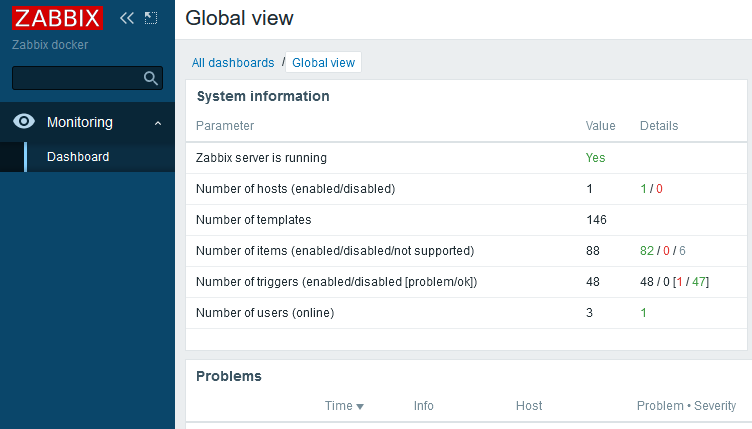Screen dimensions: 752x429
Task: Click the Monitoring eye icon
Action: coord(24,122)
